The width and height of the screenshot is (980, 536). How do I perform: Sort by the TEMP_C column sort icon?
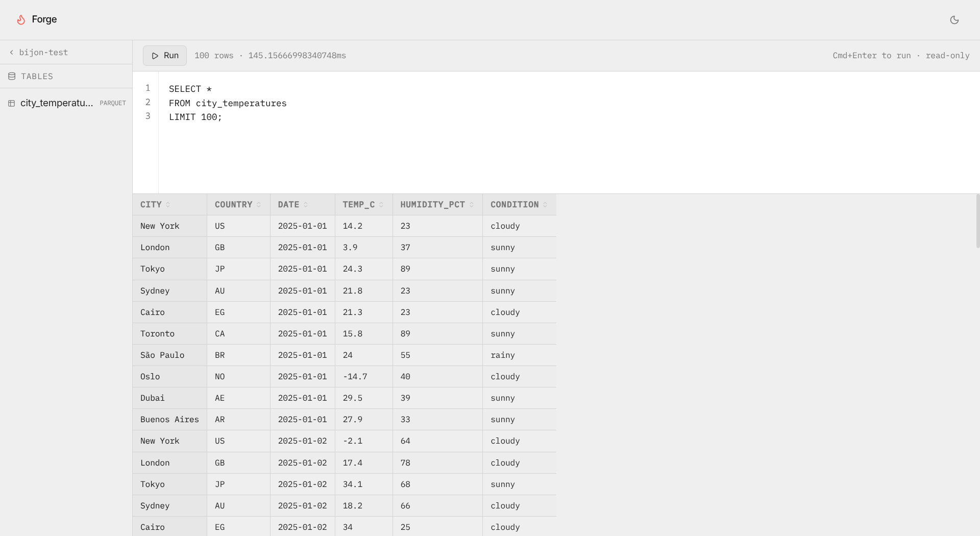pos(381,205)
